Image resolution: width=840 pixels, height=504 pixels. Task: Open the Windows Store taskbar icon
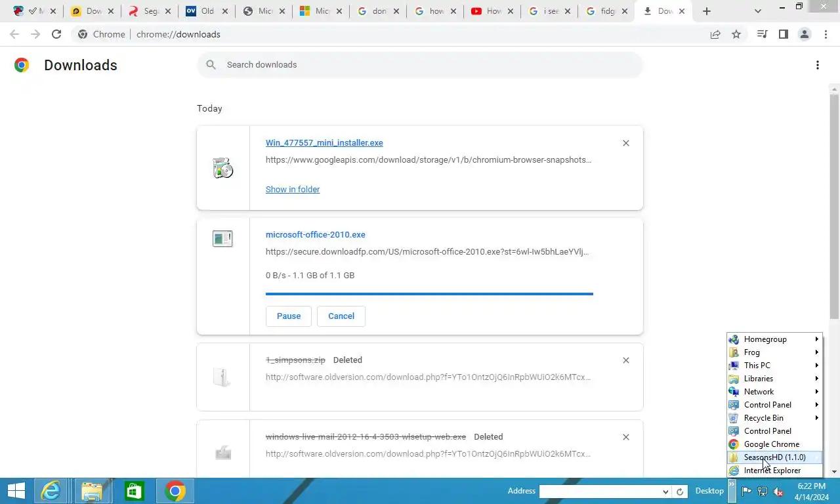coord(134,491)
